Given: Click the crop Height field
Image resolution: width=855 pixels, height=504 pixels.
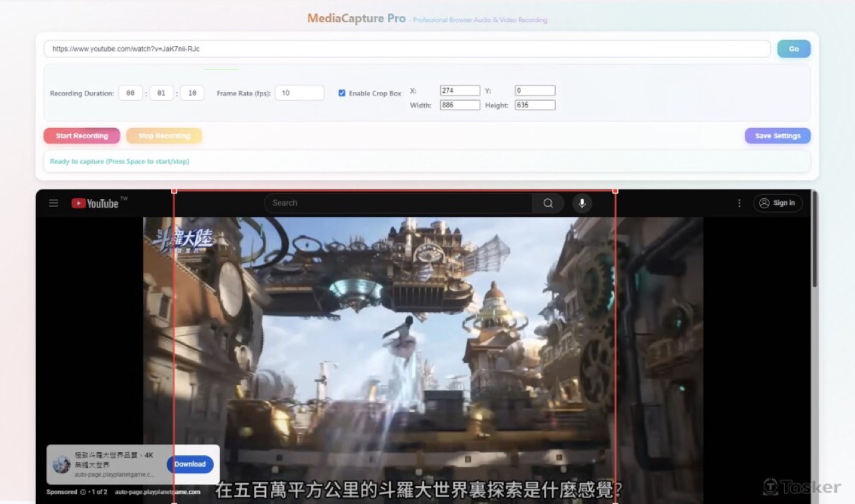Looking at the screenshot, I should click(x=535, y=105).
